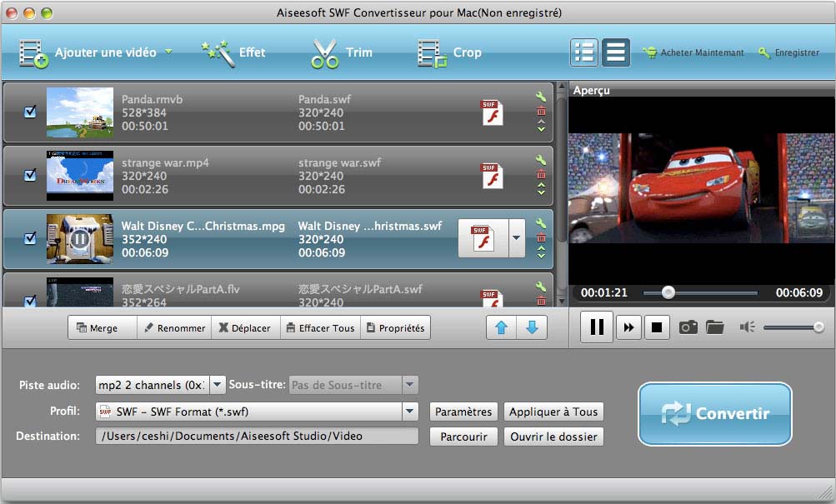This screenshot has height=504, width=836.
Task: Open settings wrench for strange war.mp4
Action: tap(541, 160)
